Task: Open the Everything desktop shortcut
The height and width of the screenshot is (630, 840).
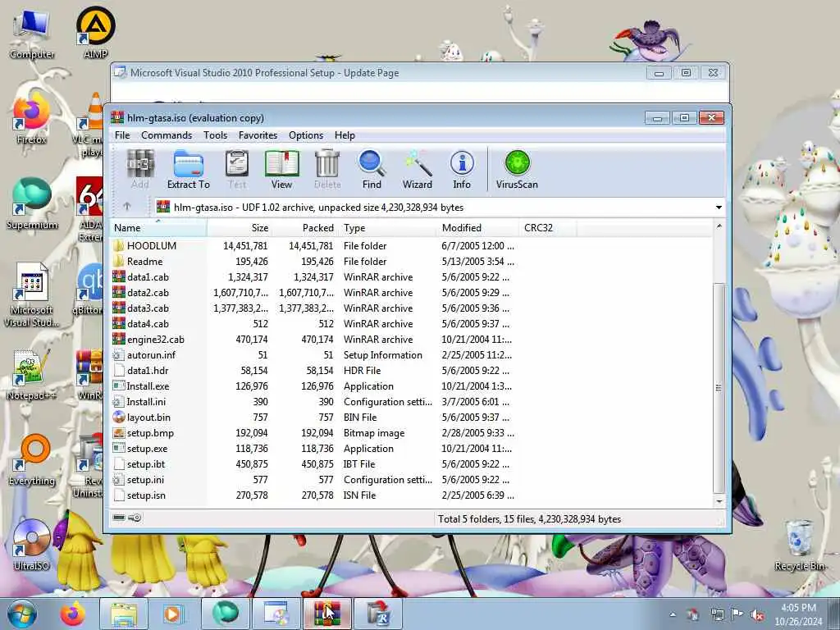Action: tap(32, 459)
